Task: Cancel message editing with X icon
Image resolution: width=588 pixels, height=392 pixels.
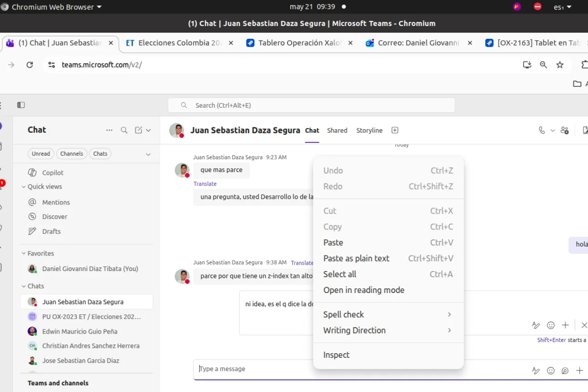Action: (584, 325)
